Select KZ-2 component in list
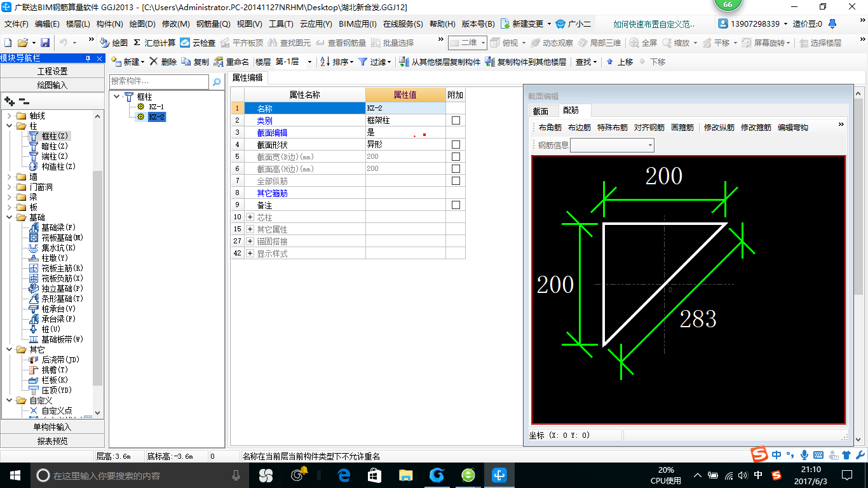This screenshot has height=488, width=868. coord(151,117)
